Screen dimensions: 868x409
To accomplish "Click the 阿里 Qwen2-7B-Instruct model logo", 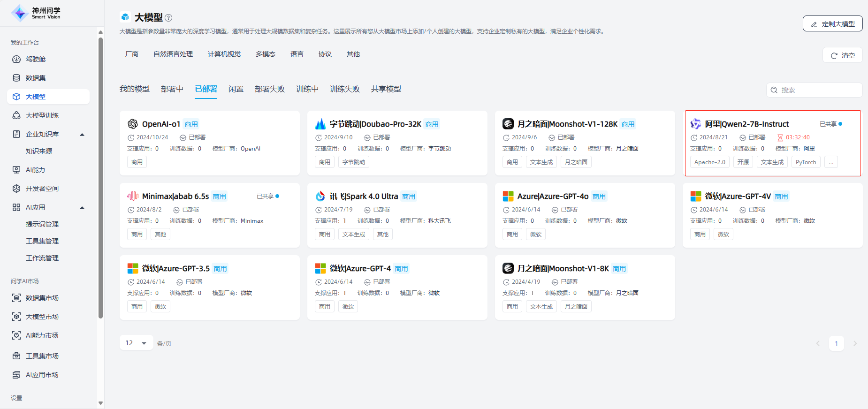I will (695, 124).
